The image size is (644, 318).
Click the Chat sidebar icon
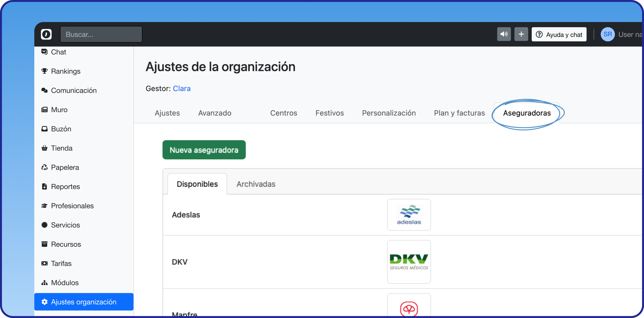tap(44, 52)
